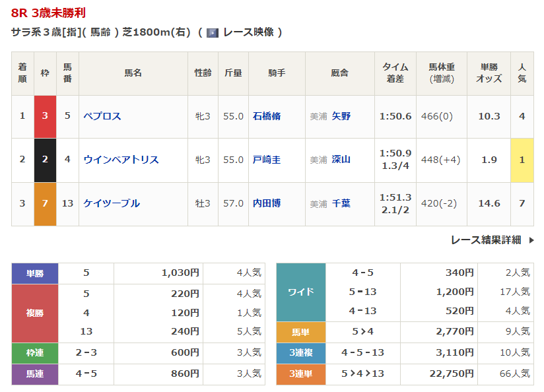Open trainer 千葉 profile
This screenshot has height=392, width=544.
click(x=341, y=203)
